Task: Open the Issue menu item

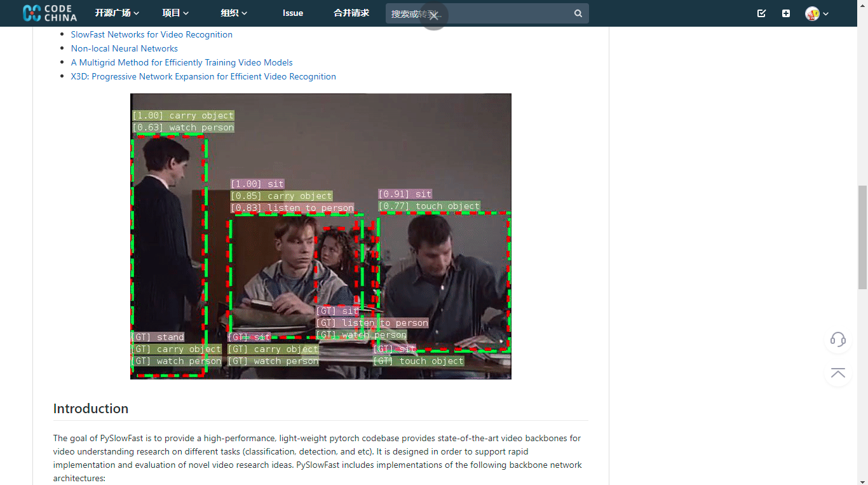Action: tap(292, 13)
